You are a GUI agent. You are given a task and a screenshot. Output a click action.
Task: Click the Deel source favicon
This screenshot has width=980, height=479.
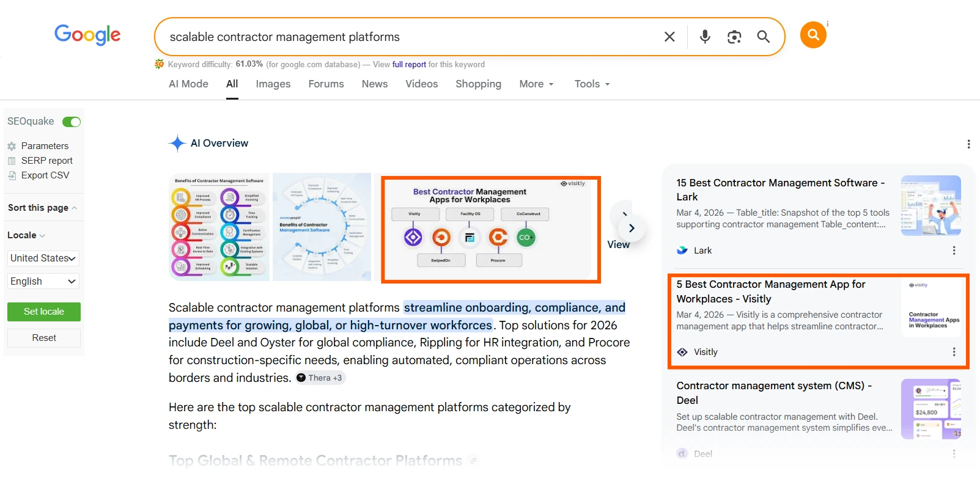(x=682, y=453)
